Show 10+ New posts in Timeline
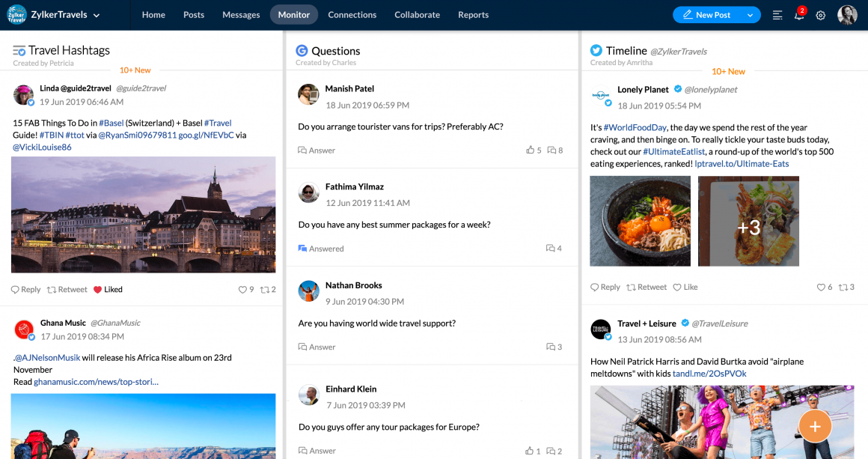 728,71
